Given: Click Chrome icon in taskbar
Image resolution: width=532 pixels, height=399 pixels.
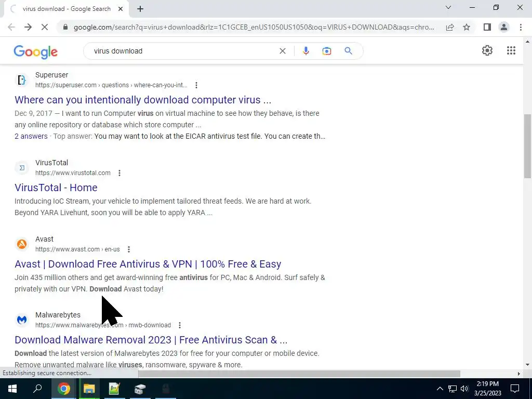Looking at the screenshot, I should pos(64,389).
